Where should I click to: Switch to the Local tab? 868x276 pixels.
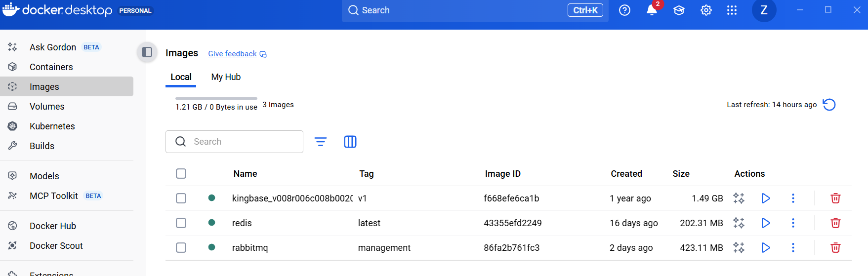181,77
